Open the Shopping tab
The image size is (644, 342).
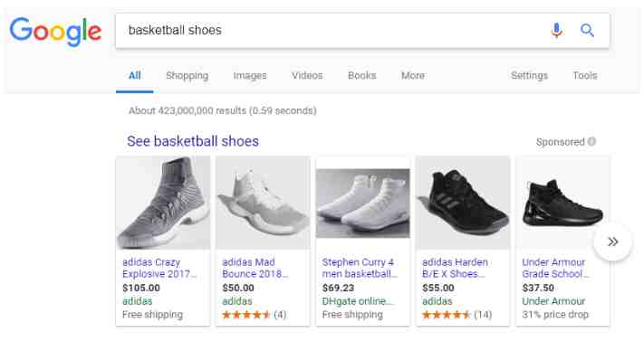tap(187, 75)
